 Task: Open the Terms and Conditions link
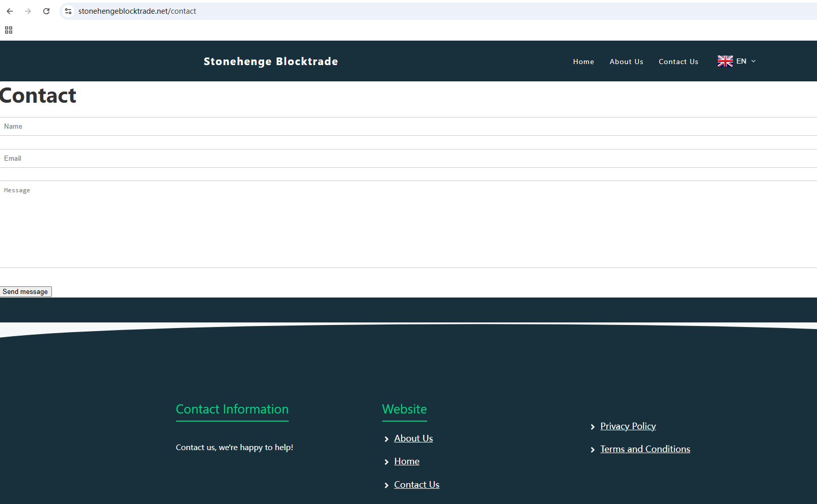click(645, 449)
